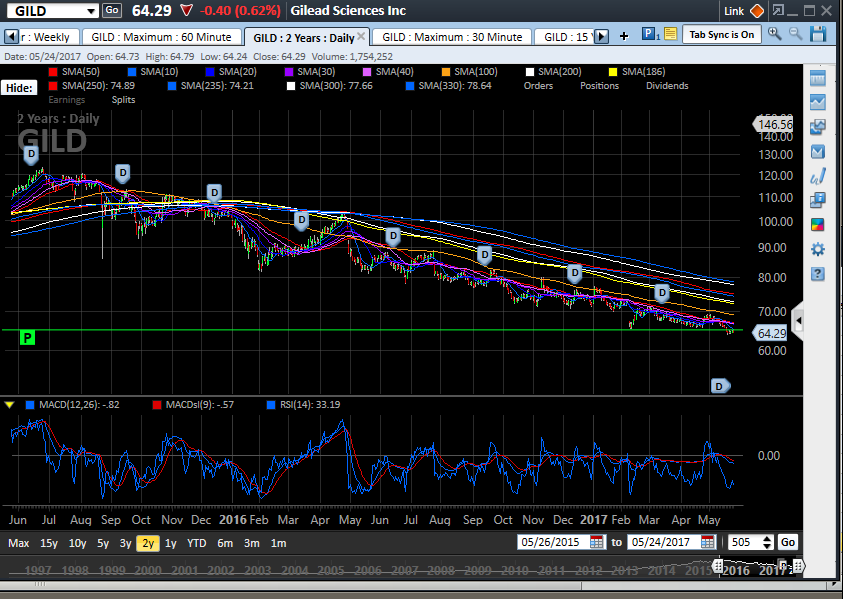Open the rainbow color settings icon
843x599 pixels.
(x=817, y=225)
